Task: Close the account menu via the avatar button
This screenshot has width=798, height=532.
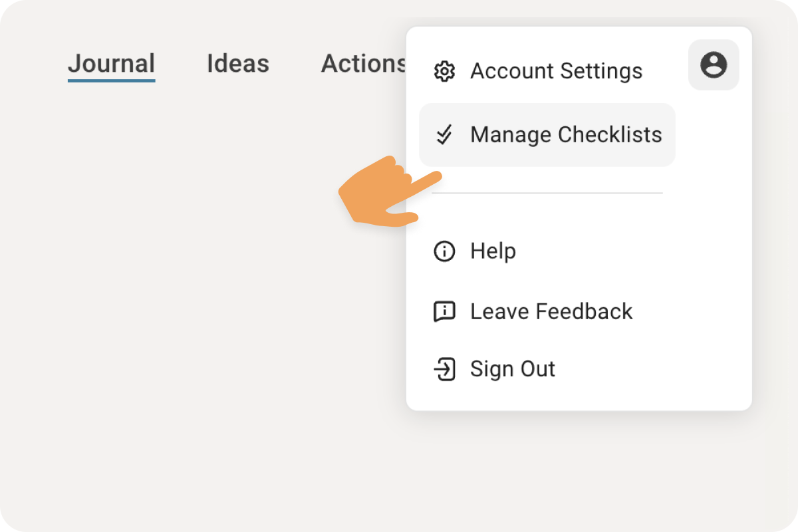Action: [714, 65]
